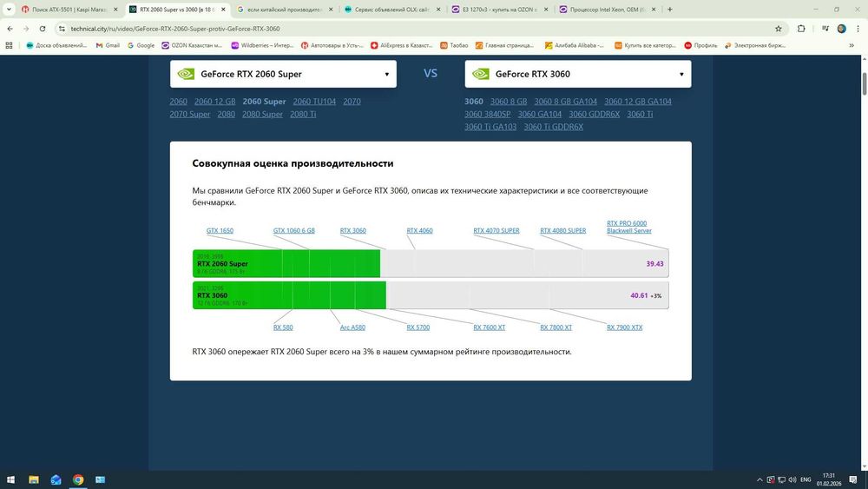The width and height of the screenshot is (868, 489).
Task: Click the RTX 2060 Super green score bar
Action: (286, 263)
